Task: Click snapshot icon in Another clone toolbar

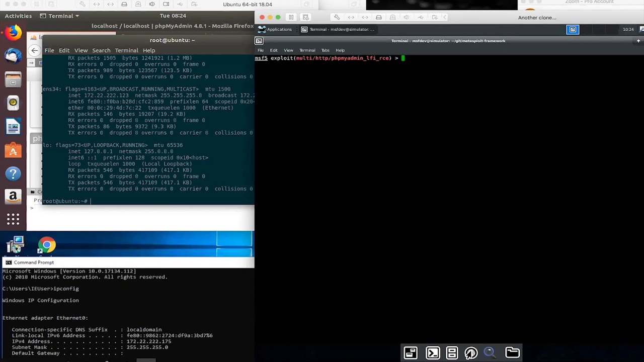Action: click(305, 17)
